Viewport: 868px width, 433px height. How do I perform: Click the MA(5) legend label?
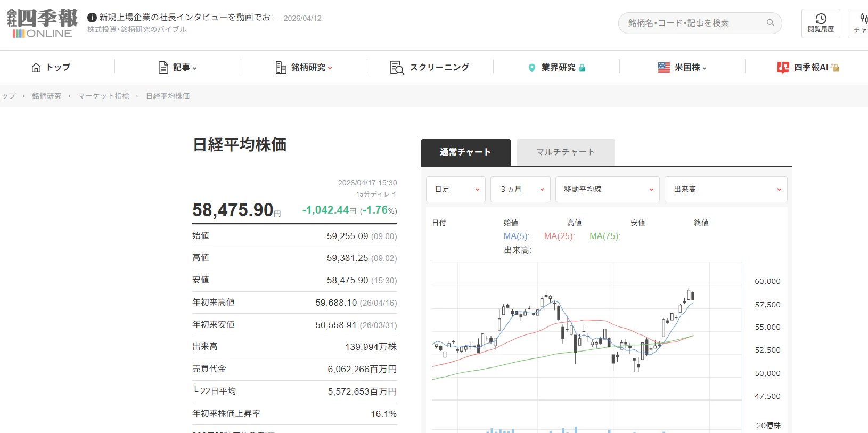517,236
